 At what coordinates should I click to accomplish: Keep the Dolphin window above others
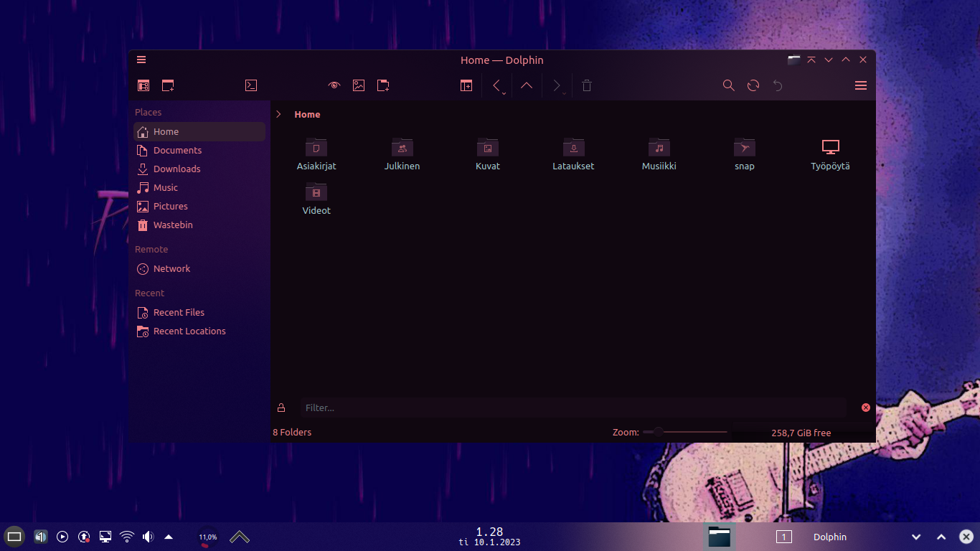tap(811, 60)
